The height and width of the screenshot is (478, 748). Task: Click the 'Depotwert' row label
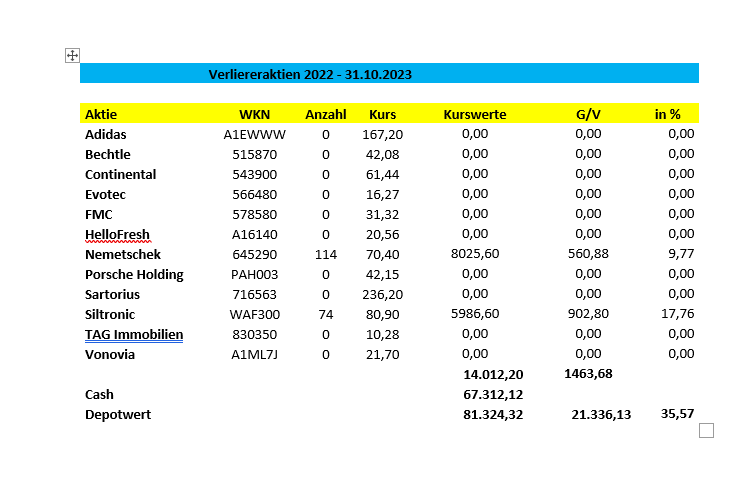coord(118,415)
